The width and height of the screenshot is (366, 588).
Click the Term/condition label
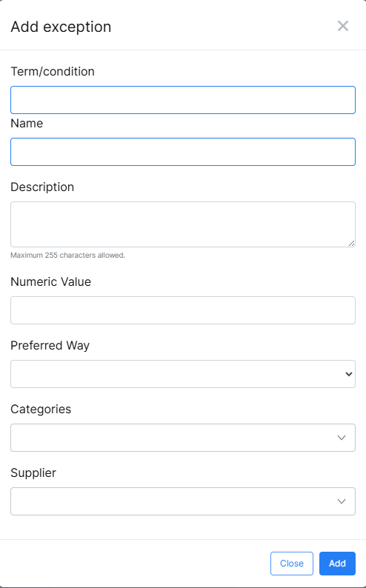click(x=53, y=71)
